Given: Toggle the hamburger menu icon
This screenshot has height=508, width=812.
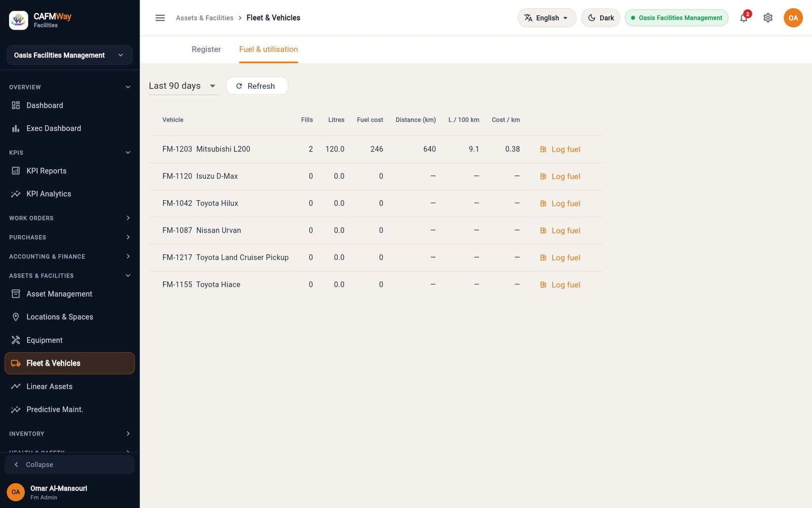Looking at the screenshot, I should (x=160, y=18).
